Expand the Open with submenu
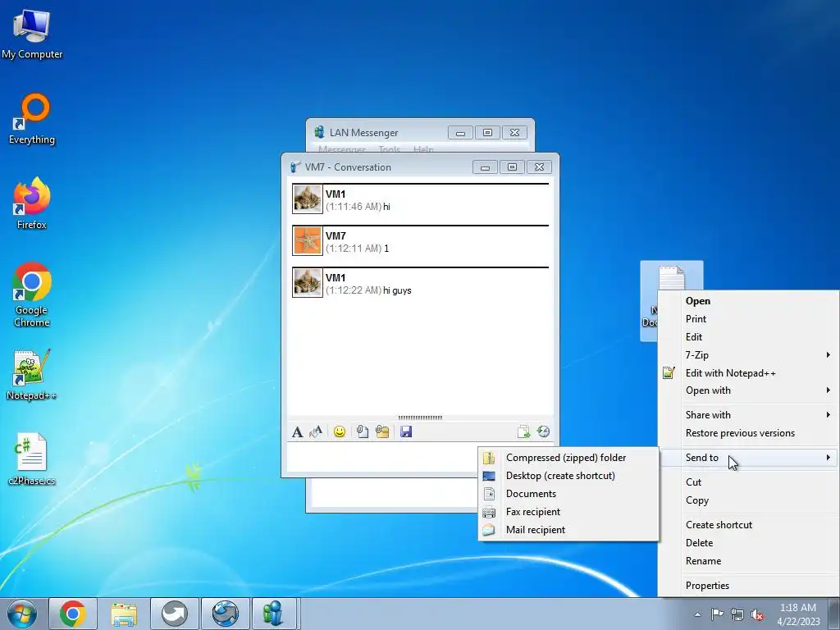This screenshot has width=840, height=630. [x=748, y=390]
